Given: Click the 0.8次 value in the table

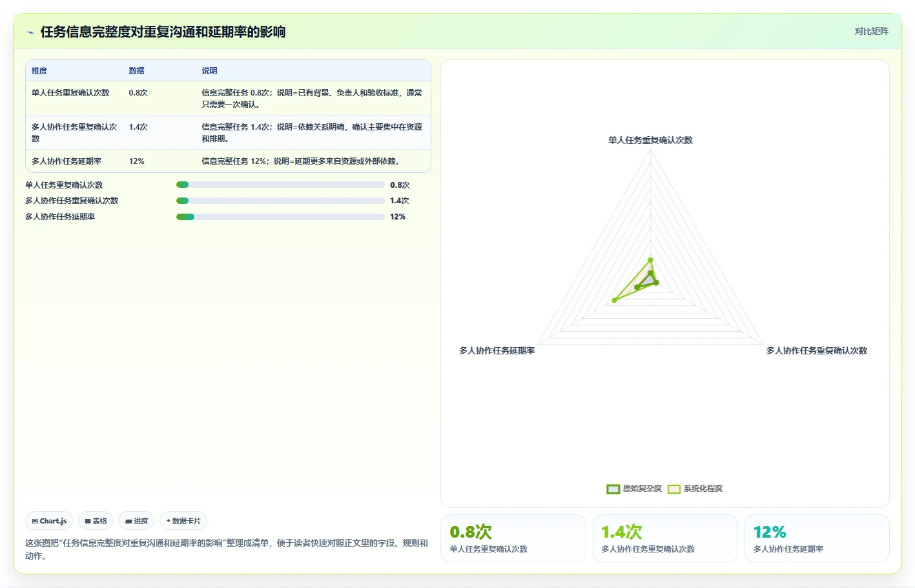Looking at the screenshot, I should pos(138,93).
